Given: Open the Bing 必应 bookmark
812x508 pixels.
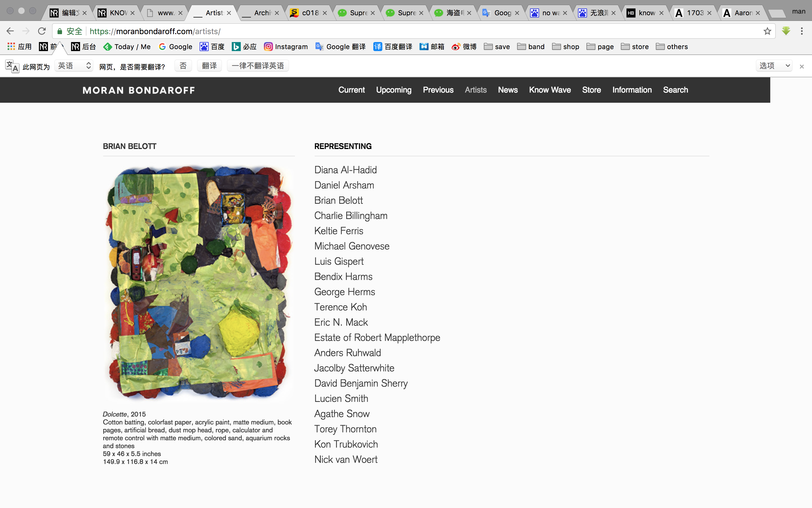Looking at the screenshot, I should pos(244,47).
